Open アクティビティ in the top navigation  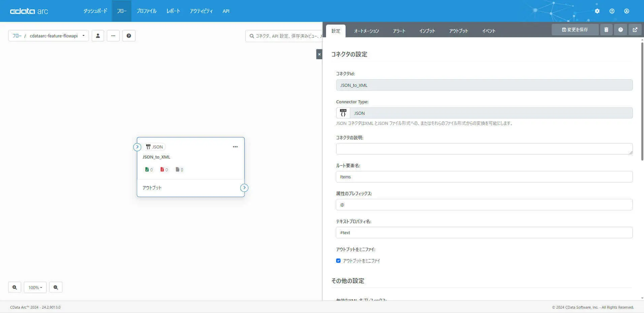(x=201, y=11)
